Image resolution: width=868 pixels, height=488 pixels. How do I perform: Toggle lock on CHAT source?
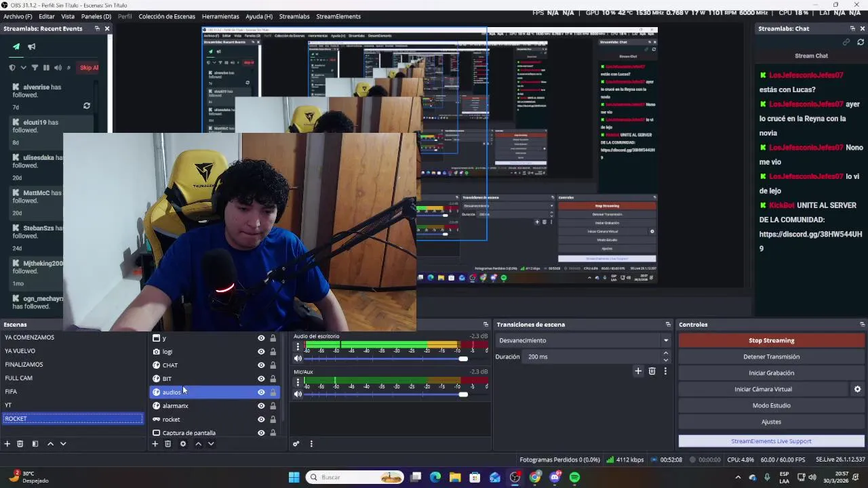click(273, 365)
